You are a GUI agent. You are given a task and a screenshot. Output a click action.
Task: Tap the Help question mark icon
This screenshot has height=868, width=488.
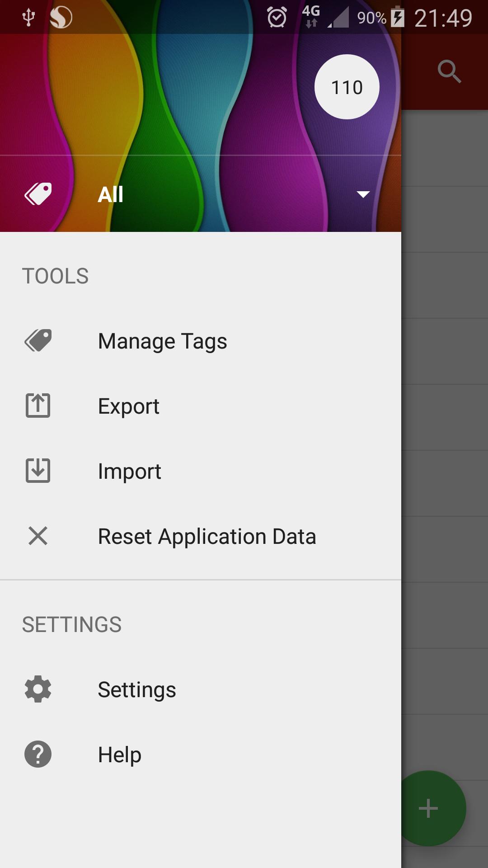tap(38, 754)
